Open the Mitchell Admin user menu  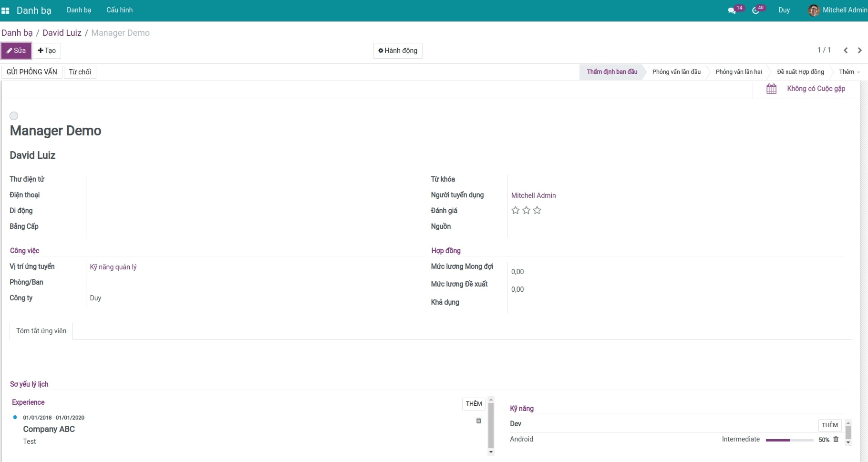pos(837,10)
